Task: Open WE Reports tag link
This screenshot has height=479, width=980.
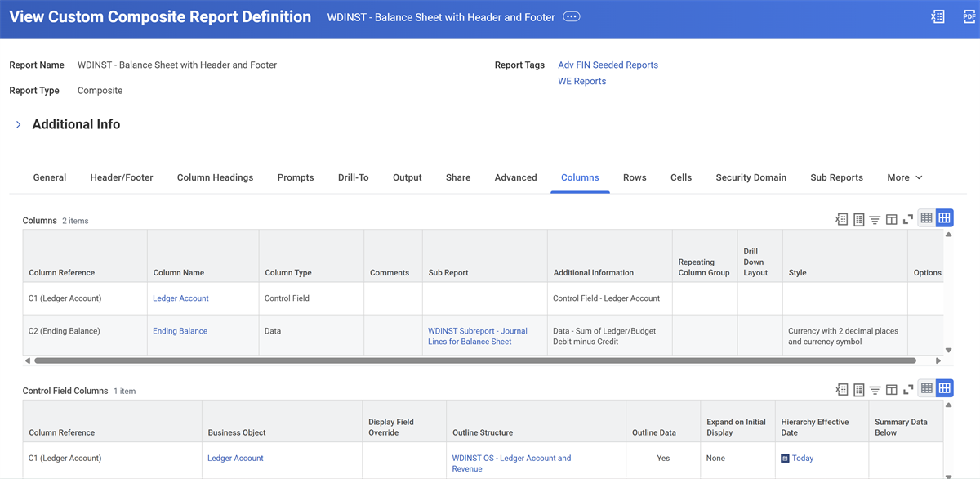Action: tap(582, 81)
